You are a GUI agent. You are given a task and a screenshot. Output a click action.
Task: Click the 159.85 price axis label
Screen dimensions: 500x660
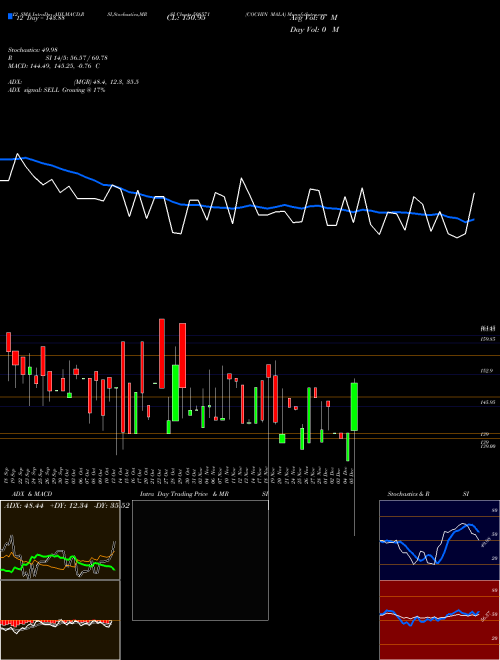click(487, 339)
